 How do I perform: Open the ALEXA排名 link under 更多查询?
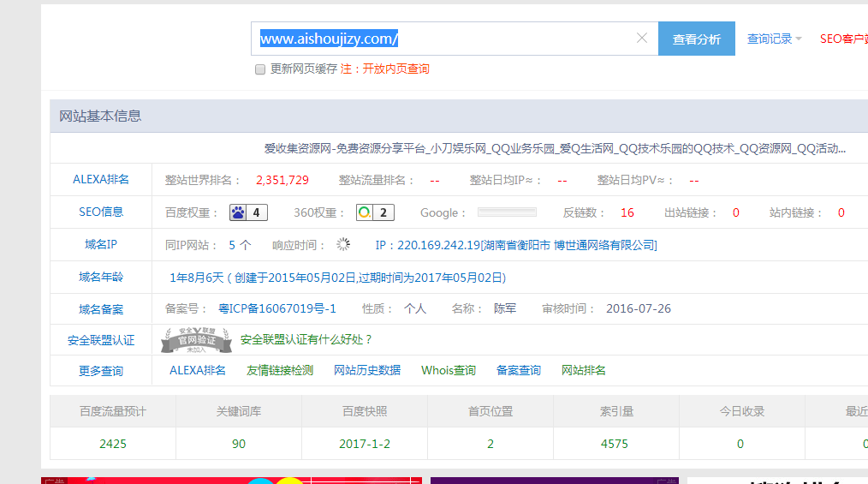click(x=198, y=370)
